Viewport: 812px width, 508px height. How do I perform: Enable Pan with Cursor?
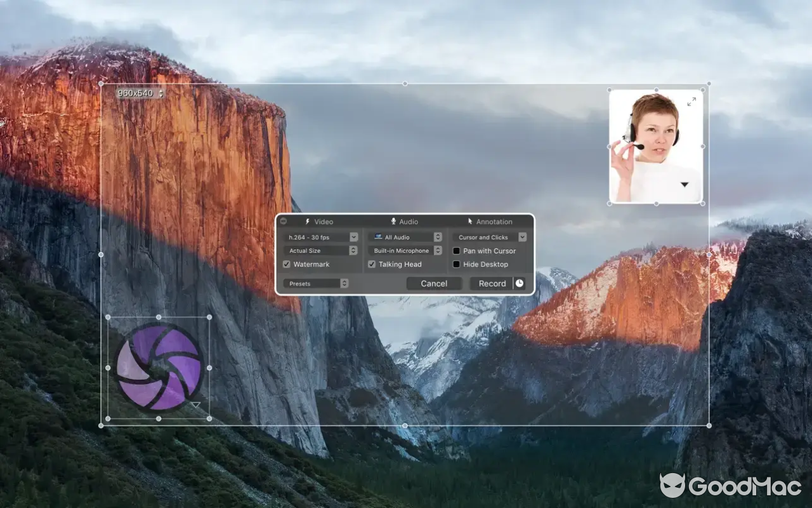click(x=455, y=251)
